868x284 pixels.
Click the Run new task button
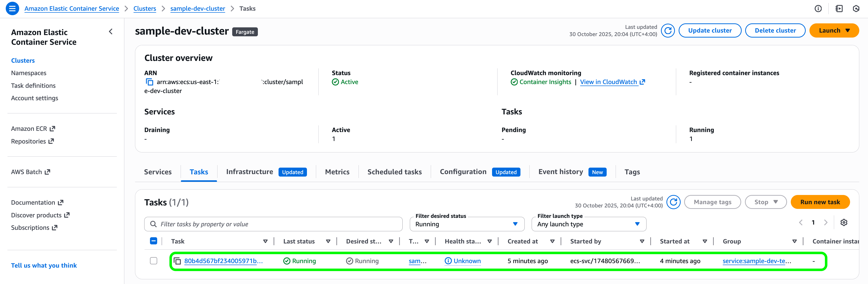pos(820,202)
